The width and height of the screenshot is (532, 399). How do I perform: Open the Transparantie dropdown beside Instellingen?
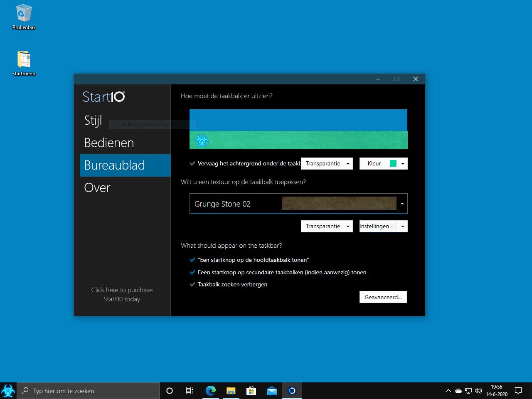327,226
